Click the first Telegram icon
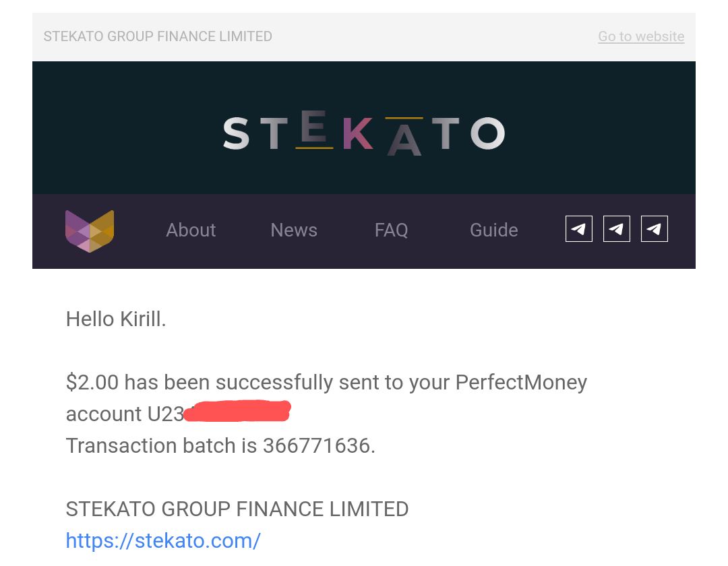Screen dimensions: 728x566 [x=579, y=228]
